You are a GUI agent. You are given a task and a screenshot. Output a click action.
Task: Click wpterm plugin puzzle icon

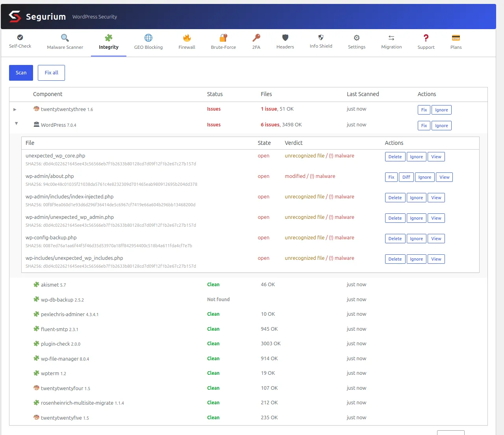[x=36, y=373]
